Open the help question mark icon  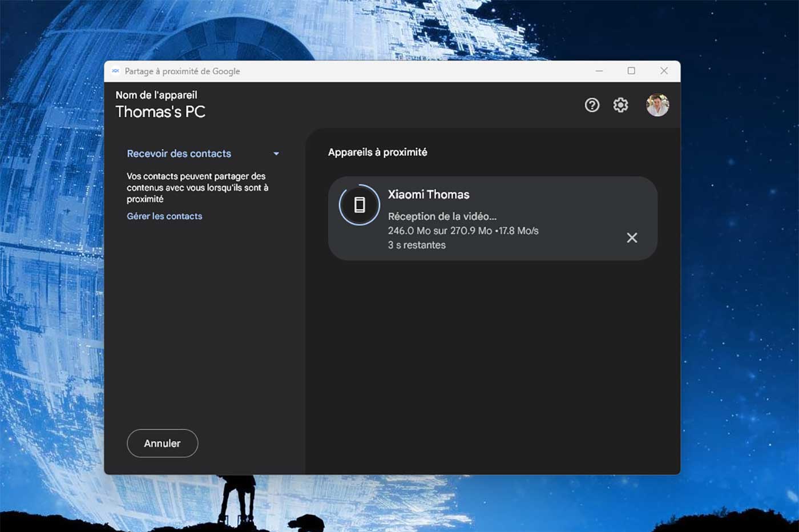[592, 105]
